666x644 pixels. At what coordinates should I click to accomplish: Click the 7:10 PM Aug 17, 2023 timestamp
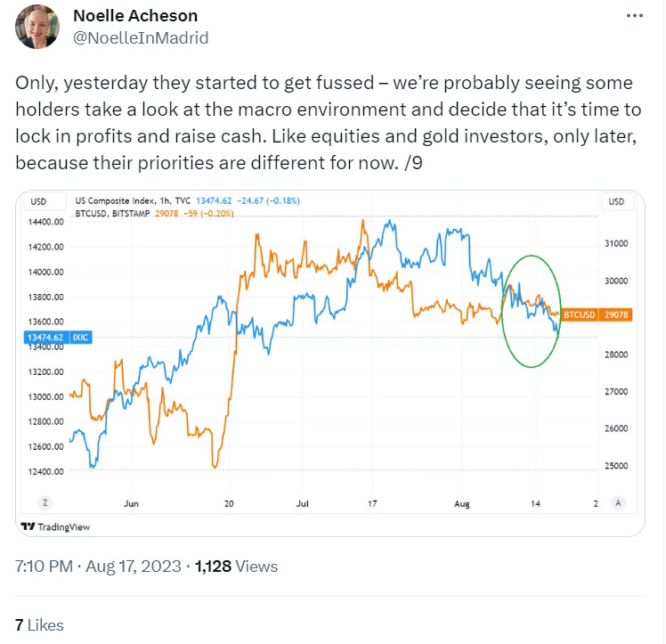pyautogui.click(x=98, y=567)
